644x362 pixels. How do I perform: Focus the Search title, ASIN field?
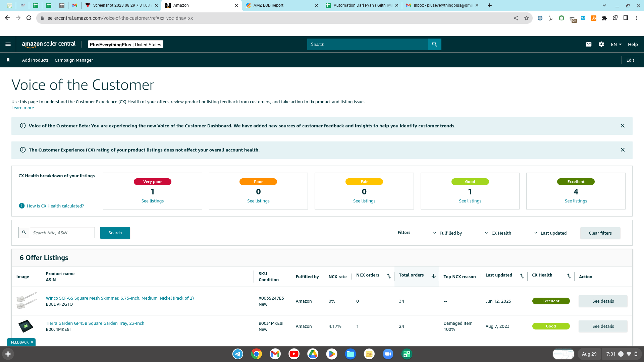[62, 233]
